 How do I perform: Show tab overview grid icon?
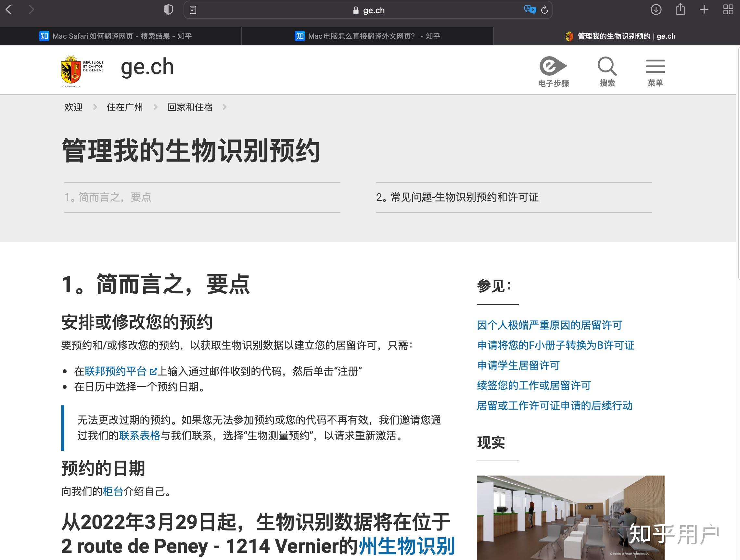[728, 9]
